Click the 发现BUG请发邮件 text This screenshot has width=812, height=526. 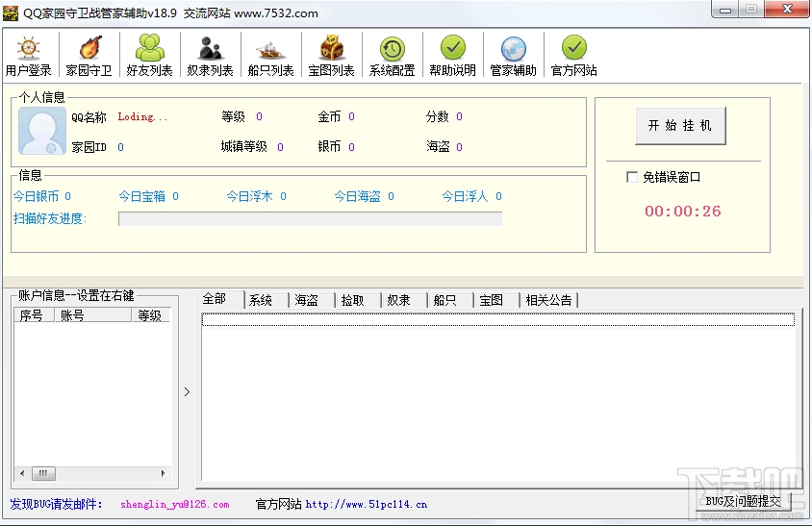56,504
